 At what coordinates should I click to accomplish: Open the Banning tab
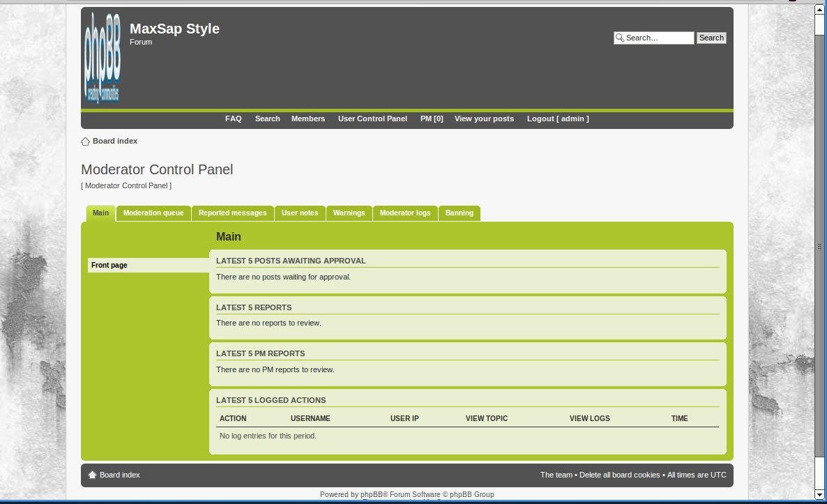[x=459, y=213]
